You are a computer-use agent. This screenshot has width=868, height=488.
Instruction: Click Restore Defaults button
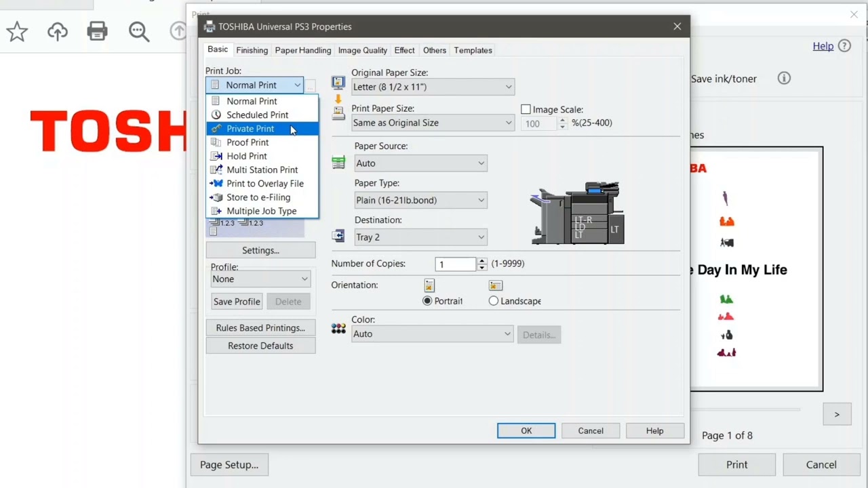(x=260, y=346)
